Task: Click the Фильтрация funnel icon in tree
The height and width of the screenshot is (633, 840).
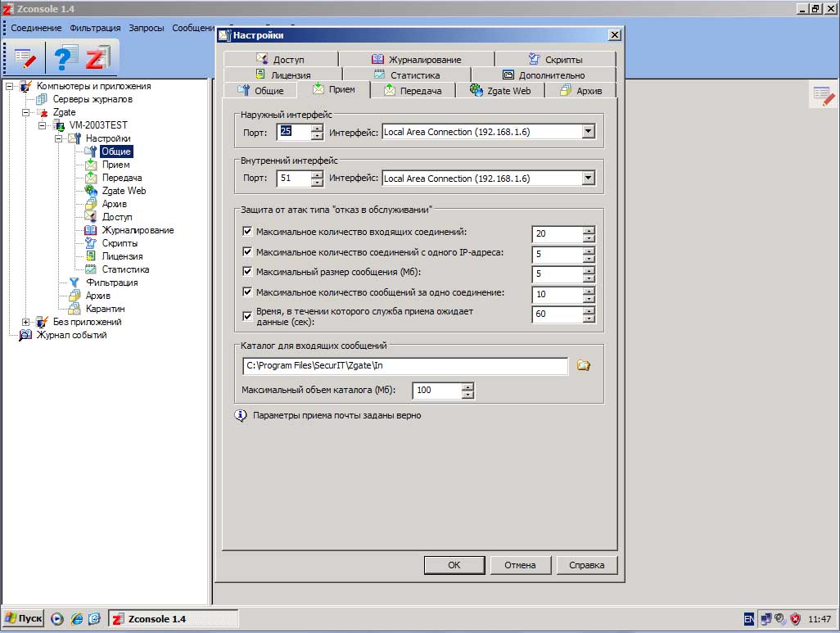Action: coord(75,283)
